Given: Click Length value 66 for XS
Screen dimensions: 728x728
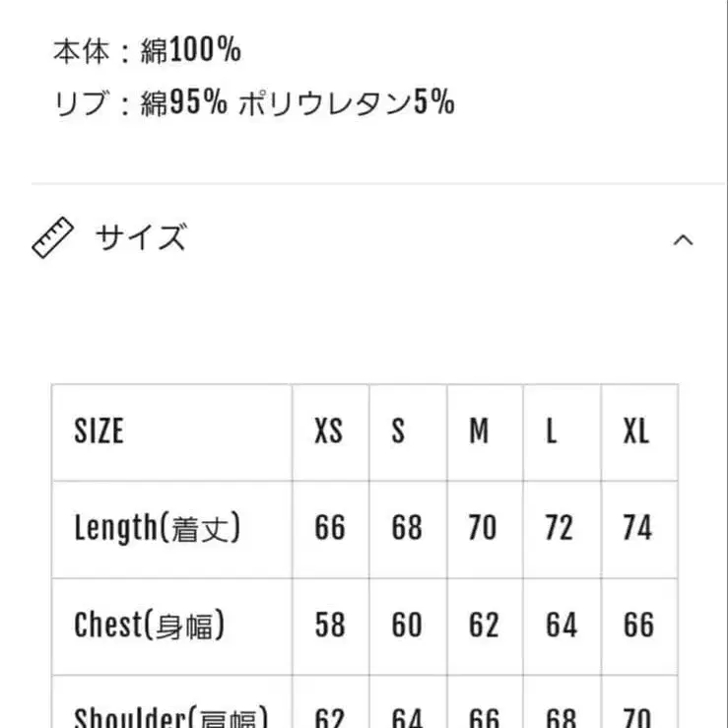Looking at the screenshot, I should point(330,528).
